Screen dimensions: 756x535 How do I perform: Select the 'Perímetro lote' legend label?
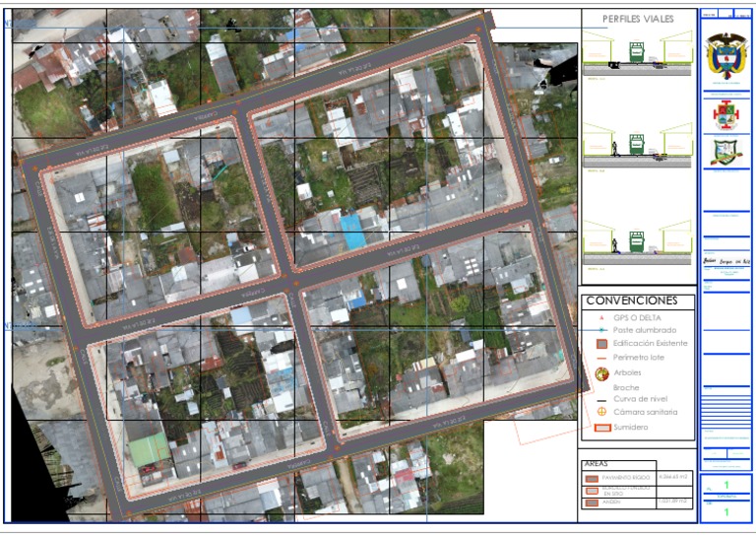pos(638,358)
